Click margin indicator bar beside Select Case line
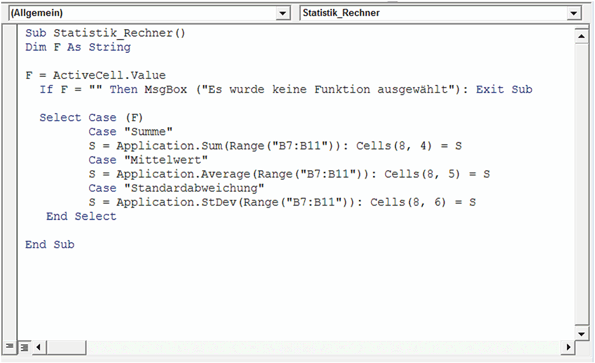Screen dimensions: 595x363 point(9,118)
